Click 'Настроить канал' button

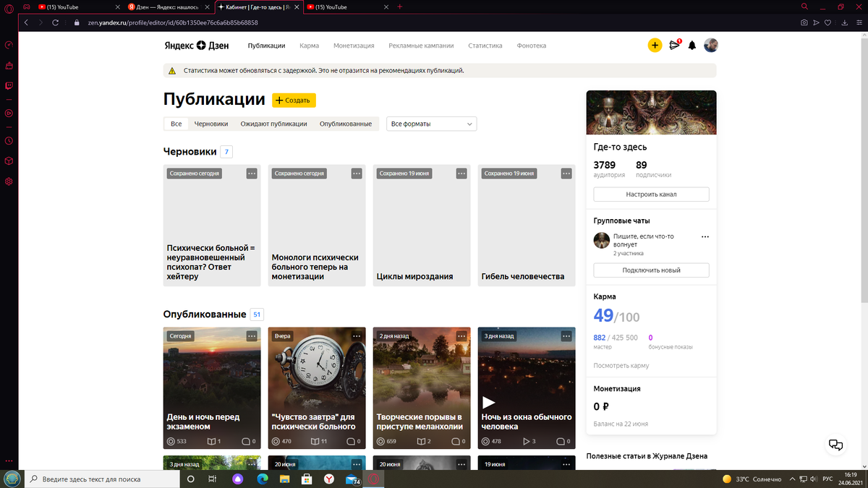coord(651,194)
